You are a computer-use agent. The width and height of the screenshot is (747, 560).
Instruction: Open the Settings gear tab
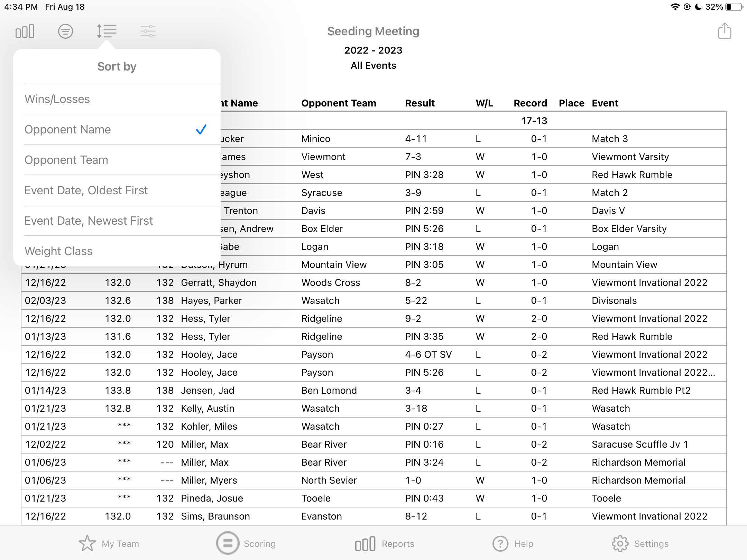(640, 543)
